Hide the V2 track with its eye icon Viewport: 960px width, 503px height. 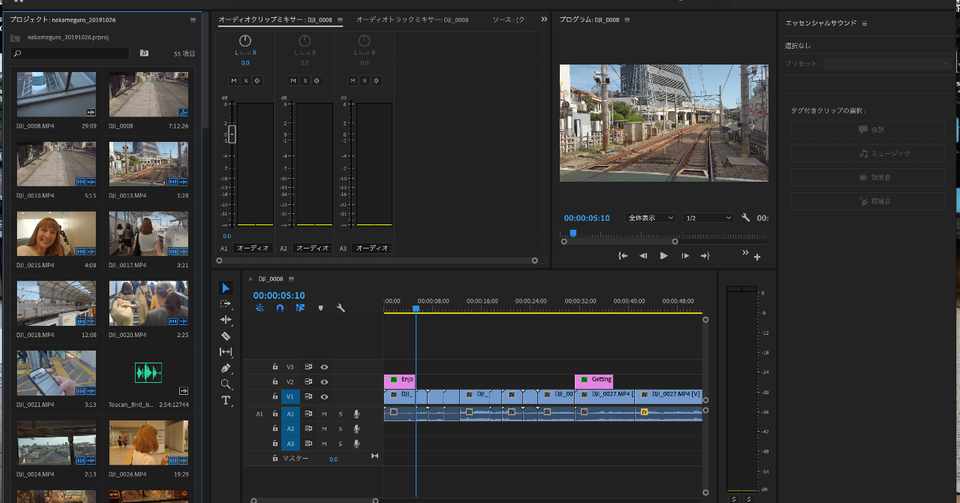[x=324, y=382]
